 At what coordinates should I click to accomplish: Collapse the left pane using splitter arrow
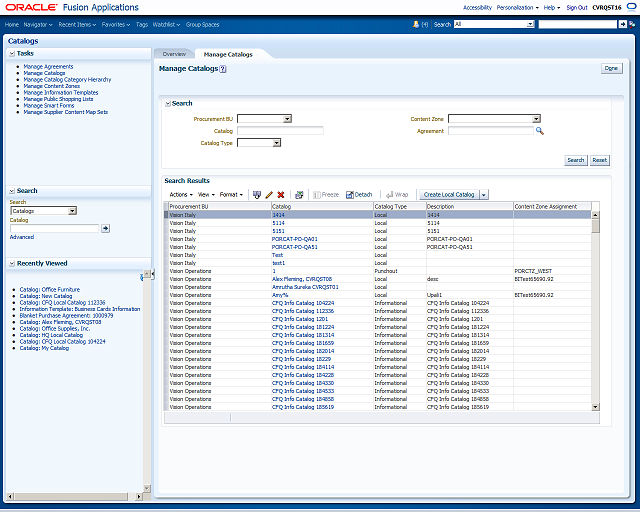point(152,274)
